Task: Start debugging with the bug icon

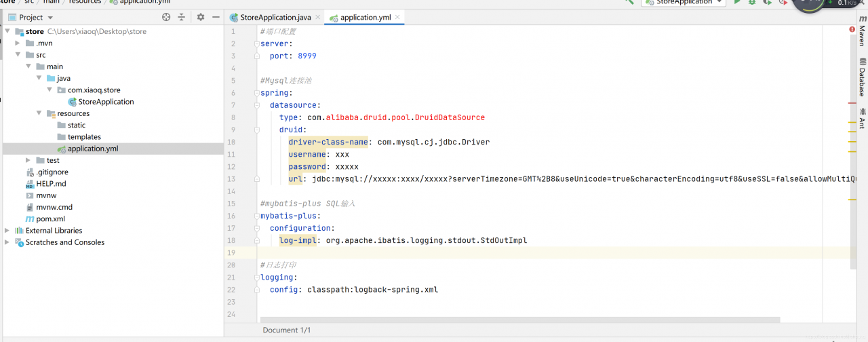Action: (x=753, y=3)
